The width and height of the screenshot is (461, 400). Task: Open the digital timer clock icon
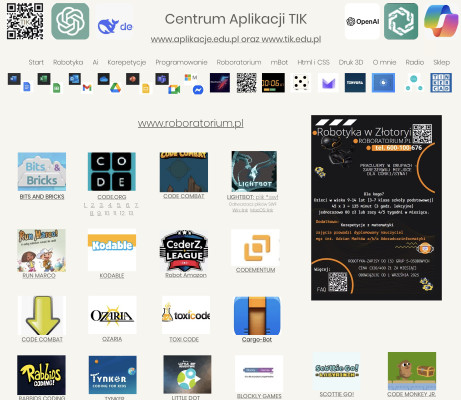(x=273, y=83)
